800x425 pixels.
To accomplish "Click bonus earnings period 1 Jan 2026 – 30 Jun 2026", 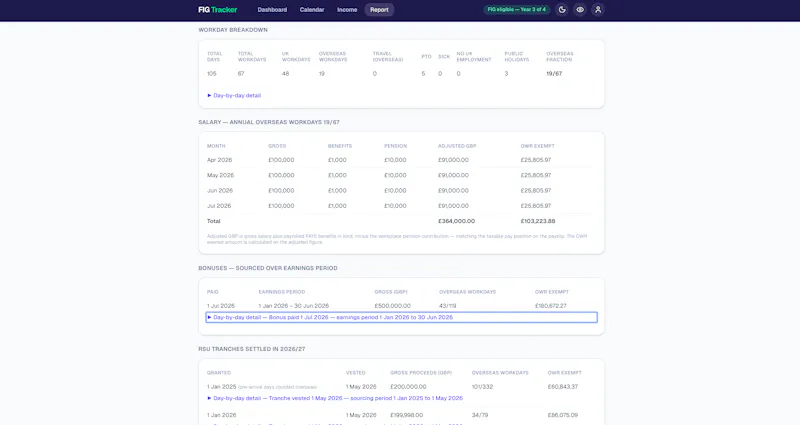I will click(x=293, y=306).
